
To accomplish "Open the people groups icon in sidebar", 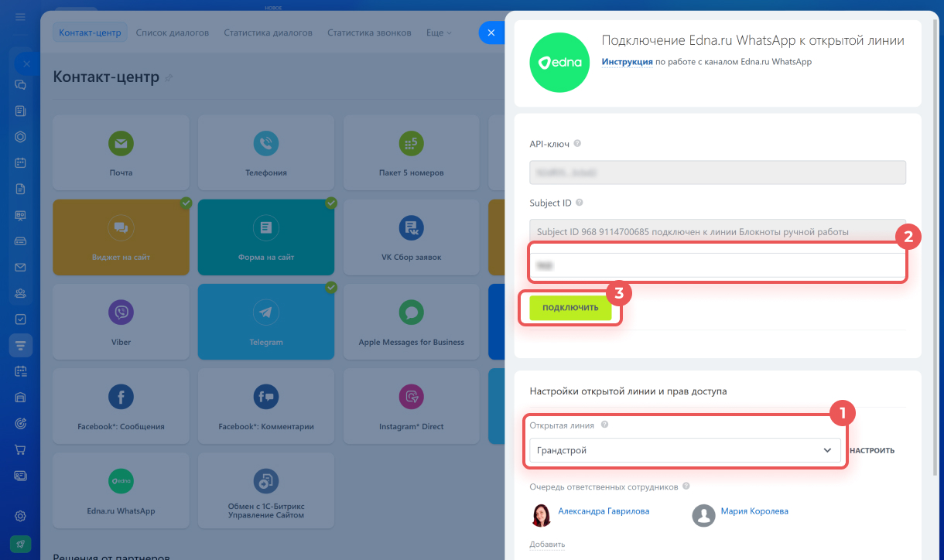I will coord(21,293).
